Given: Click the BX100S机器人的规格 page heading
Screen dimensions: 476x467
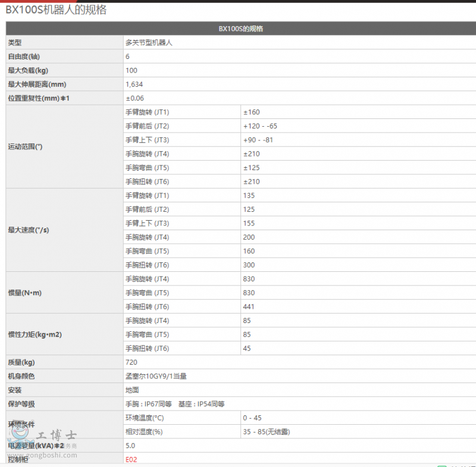Looking at the screenshot, I should pyautogui.click(x=57, y=10).
